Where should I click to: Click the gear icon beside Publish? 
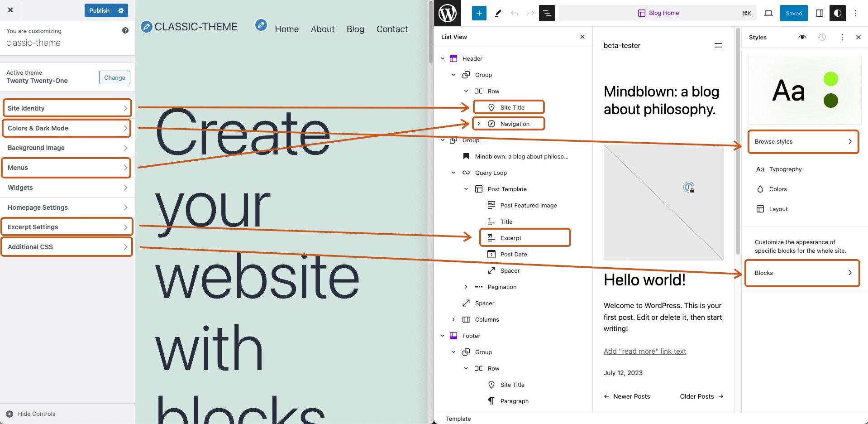[121, 10]
